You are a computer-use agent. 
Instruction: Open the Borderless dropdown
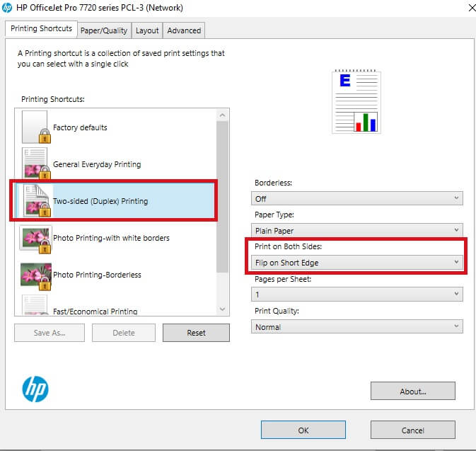(x=357, y=198)
